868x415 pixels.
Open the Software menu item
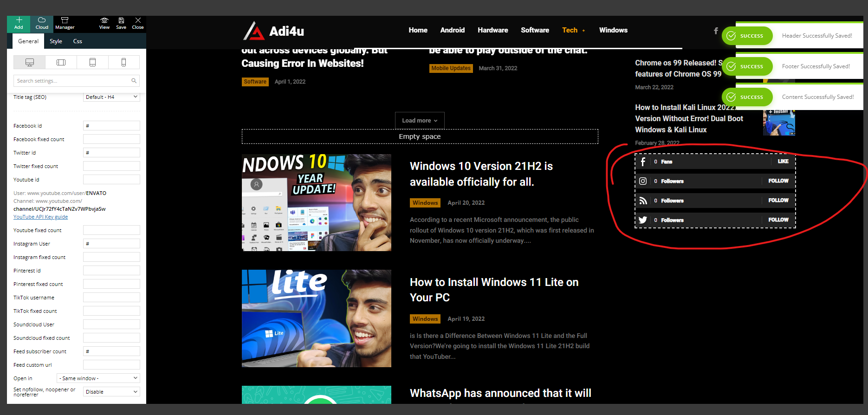coord(535,30)
